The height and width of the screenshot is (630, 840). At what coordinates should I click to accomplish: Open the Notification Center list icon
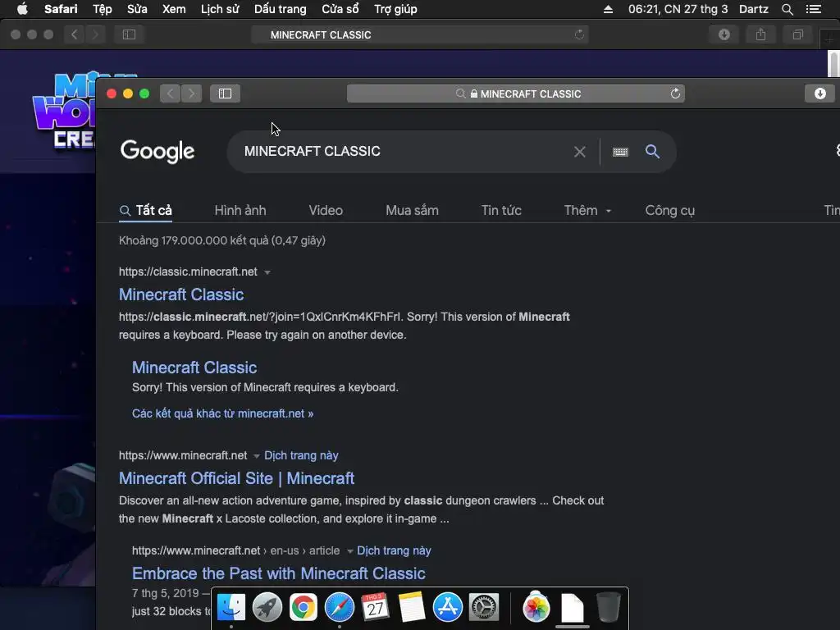[x=814, y=9]
